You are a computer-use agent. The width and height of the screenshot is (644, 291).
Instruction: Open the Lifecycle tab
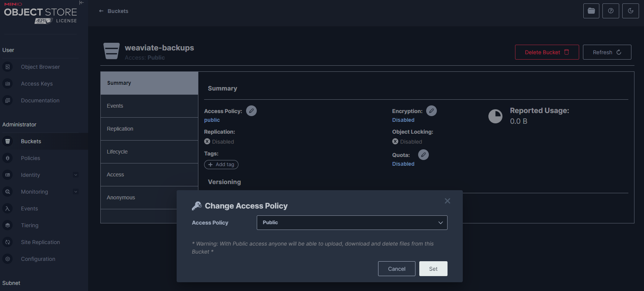click(149, 152)
